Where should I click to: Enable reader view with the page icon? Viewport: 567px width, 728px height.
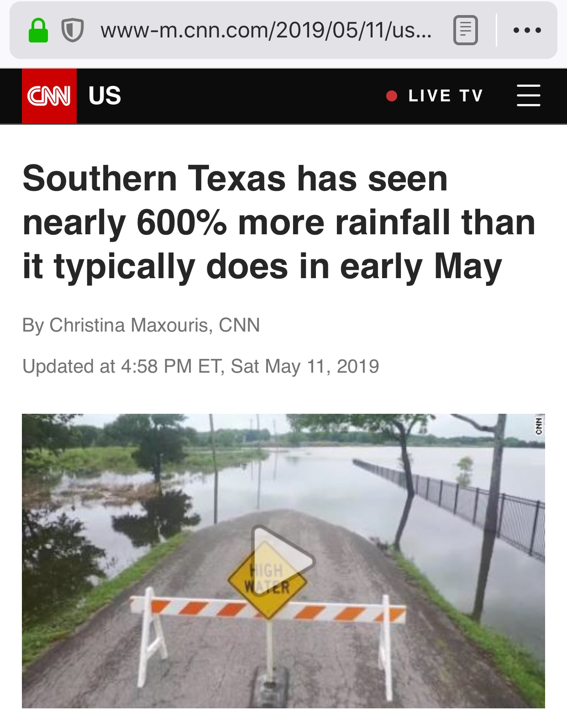pyautogui.click(x=465, y=30)
